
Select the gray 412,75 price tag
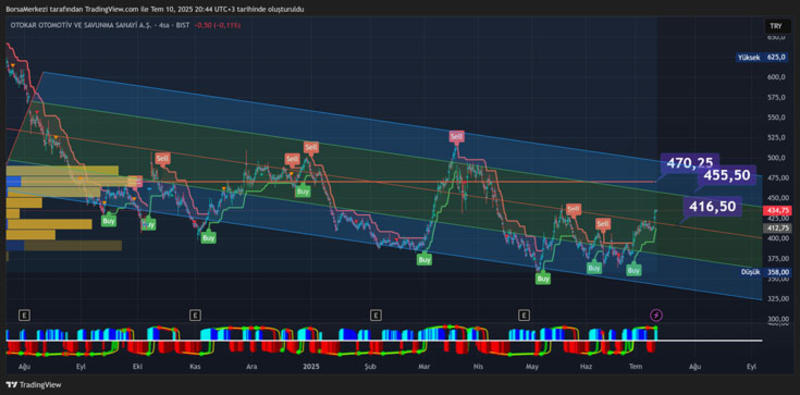[x=775, y=228]
